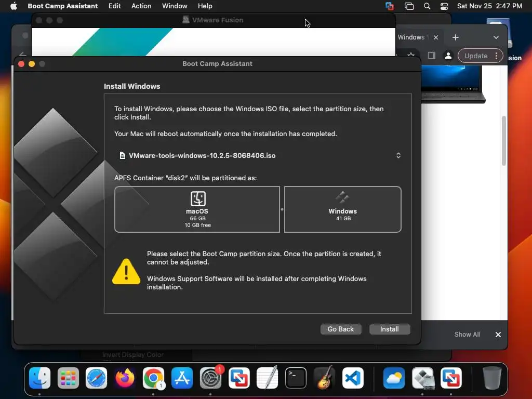Click Show All in downloads bar
532x399 pixels.
pos(467,335)
